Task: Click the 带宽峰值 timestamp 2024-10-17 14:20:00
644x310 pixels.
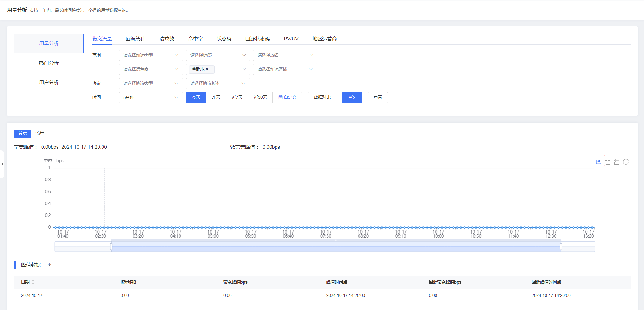Action: (84, 147)
